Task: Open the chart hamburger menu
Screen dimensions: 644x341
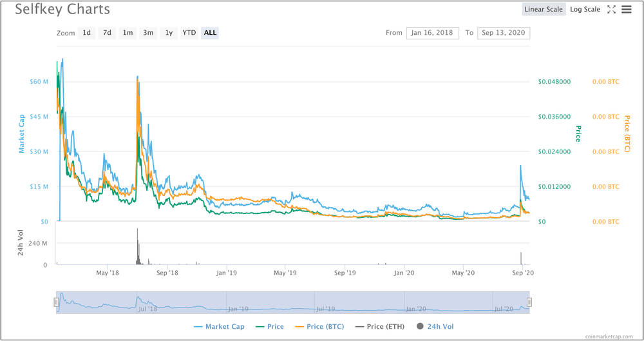Action: coord(627,10)
